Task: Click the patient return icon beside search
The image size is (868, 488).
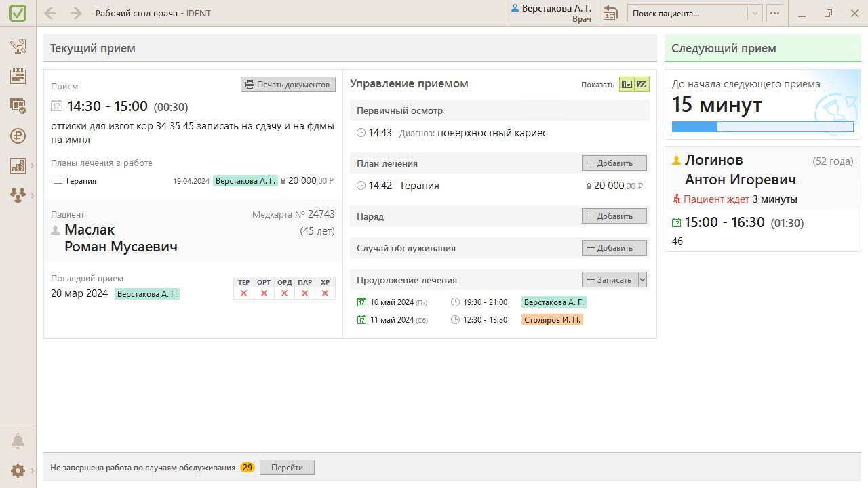Action: coord(610,14)
